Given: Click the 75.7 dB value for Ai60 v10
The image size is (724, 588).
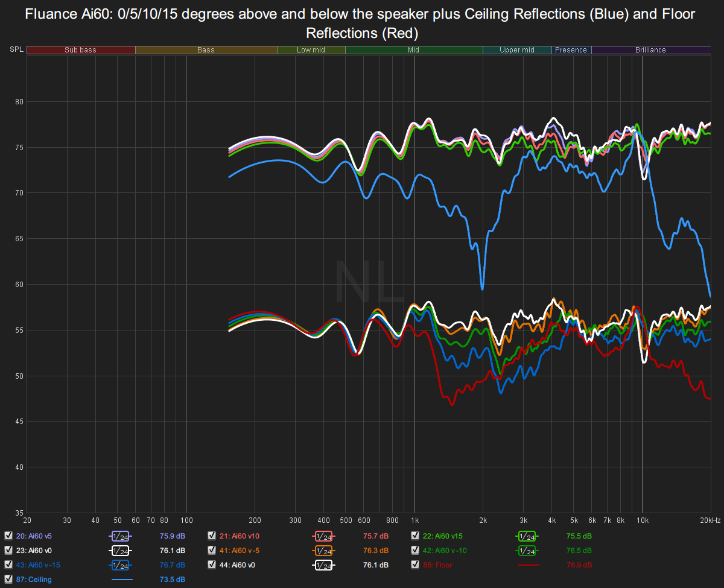Looking at the screenshot, I should [375, 536].
